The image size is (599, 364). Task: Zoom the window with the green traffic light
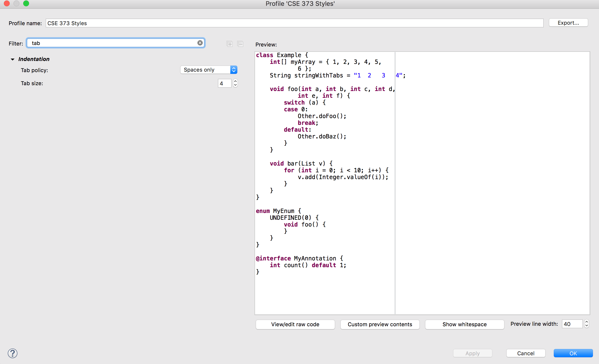tap(26, 3)
